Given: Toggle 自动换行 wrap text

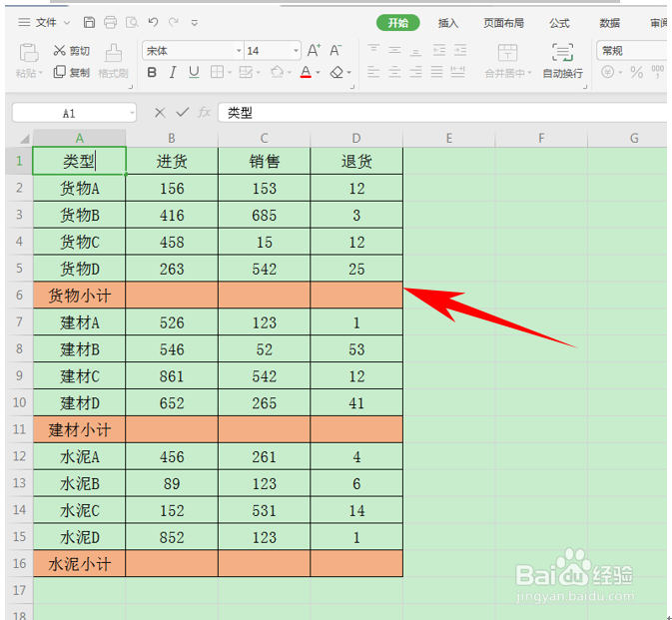Looking at the screenshot, I should tap(562, 61).
